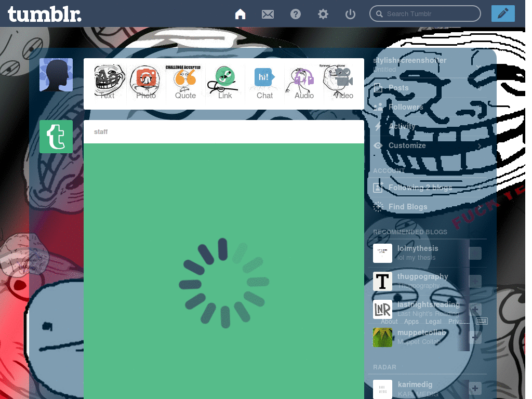Open the Followers sidebar item
Screen dimensions: 532x399
428,107
